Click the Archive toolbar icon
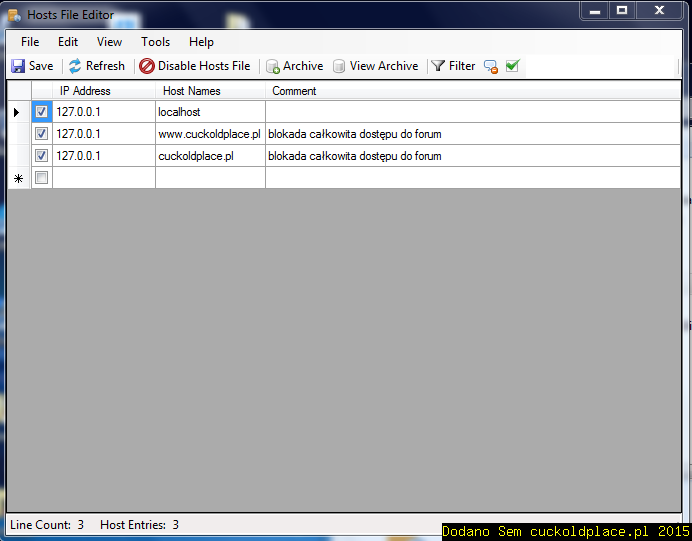692x541 pixels. pyautogui.click(x=272, y=66)
